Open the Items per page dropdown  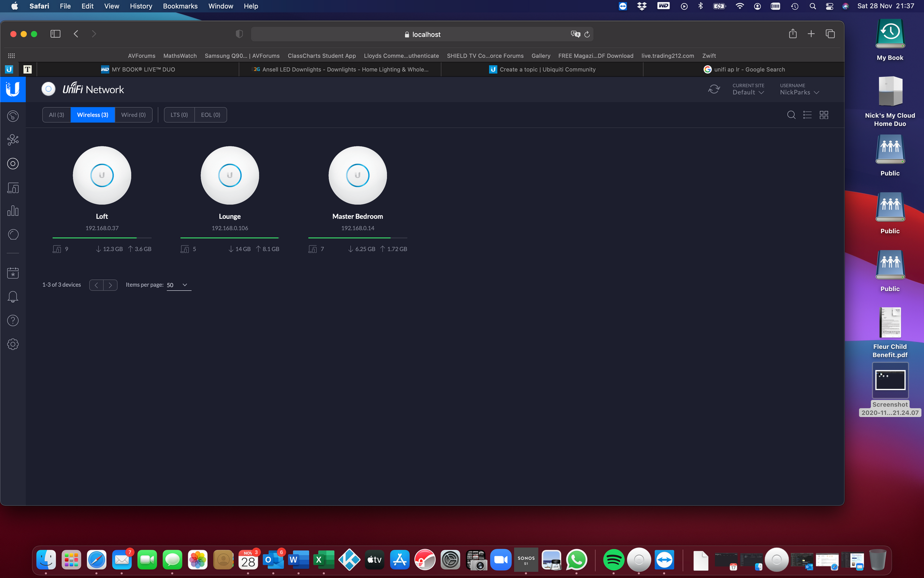(178, 285)
